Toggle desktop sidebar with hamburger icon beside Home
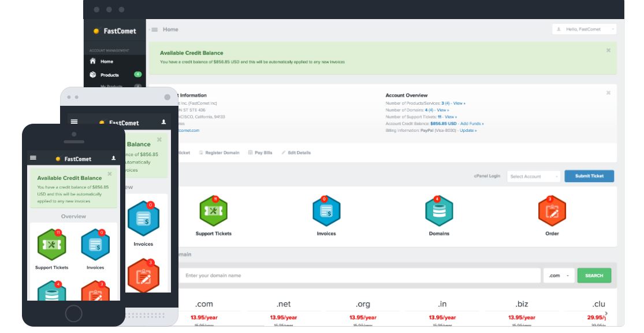The height and width of the screenshot is (333, 644). tap(154, 29)
